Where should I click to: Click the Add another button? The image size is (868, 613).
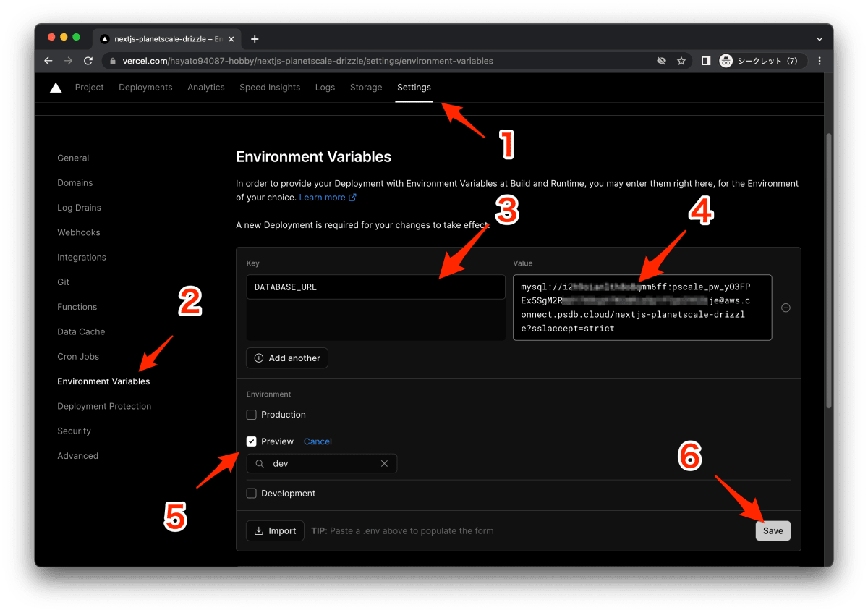click(x=287, y=358)
